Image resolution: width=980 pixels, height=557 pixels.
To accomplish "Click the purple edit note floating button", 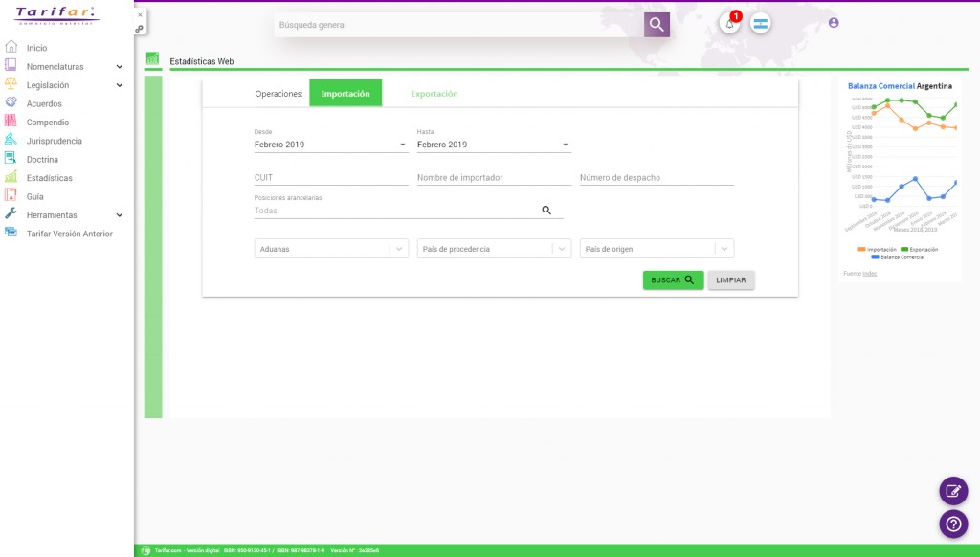I will (953, 491).
